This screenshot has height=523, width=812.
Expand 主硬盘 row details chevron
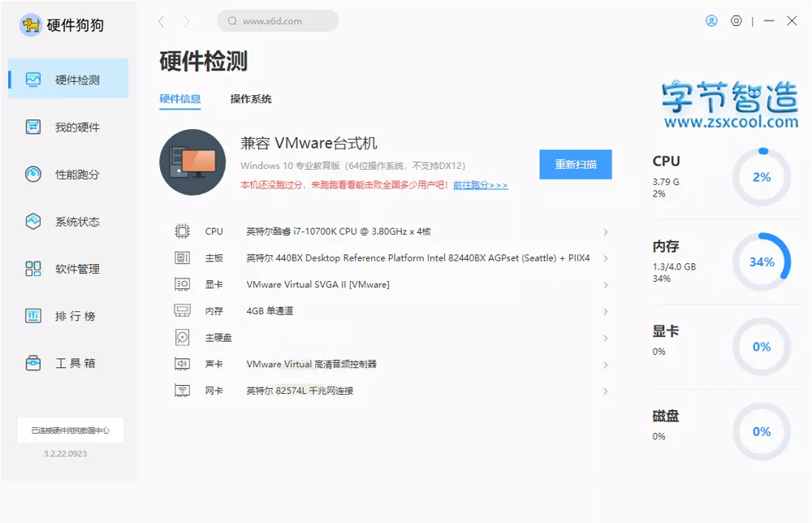[x=606, y=338]
